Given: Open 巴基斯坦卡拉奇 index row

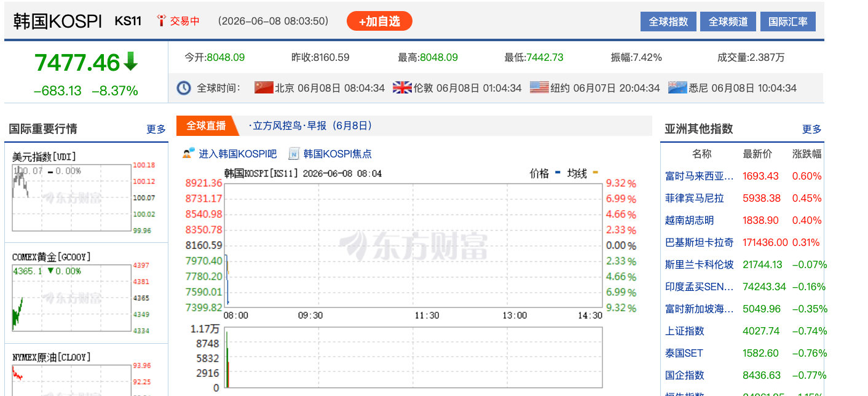Looking at the screenshot, I should (742, 242).
